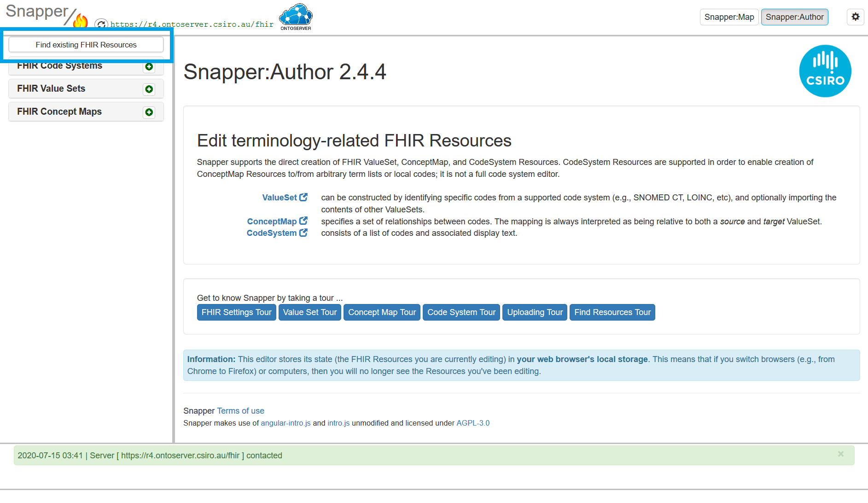Screen dimensions: 868x503
Task: Open ValueSet external link icon
Action: coord(303,197)
